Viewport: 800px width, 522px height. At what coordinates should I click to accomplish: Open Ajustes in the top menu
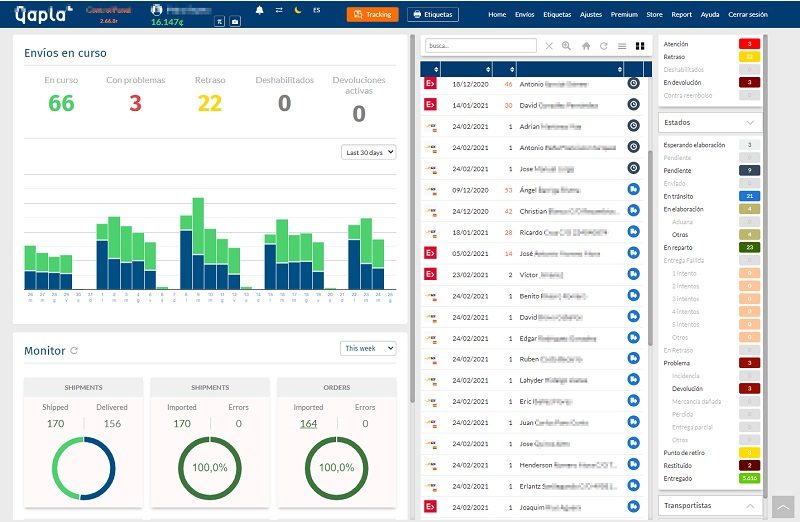591,14
